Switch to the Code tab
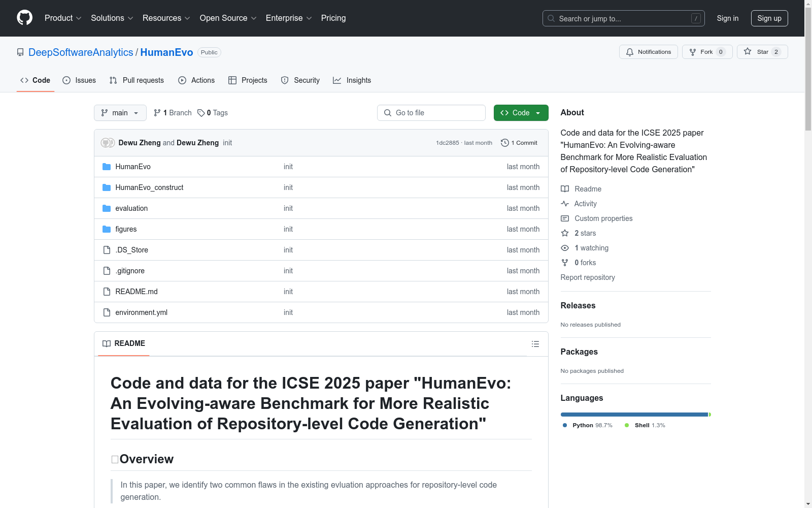This screenshot has width=812, height=508. pos(35,80)
